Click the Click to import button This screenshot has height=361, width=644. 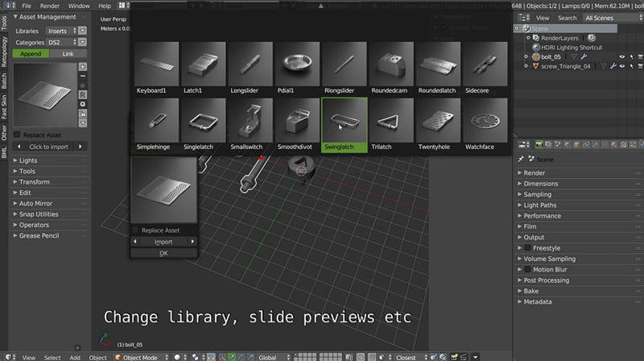[x=49, y=147]
